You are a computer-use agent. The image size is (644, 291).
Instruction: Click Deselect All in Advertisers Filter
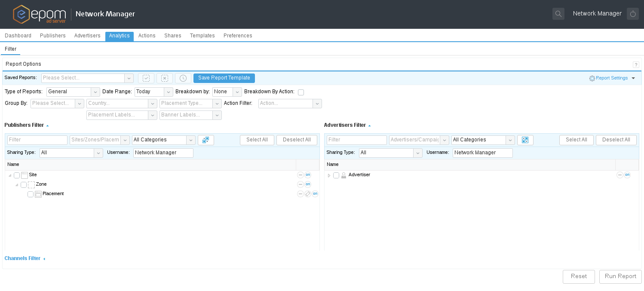[x=616, y=140]
